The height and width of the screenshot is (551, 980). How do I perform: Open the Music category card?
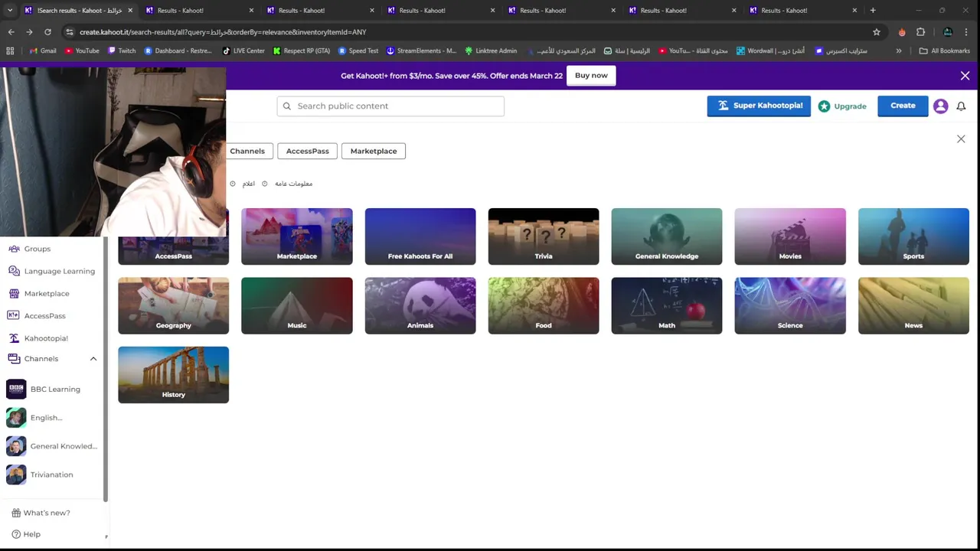297,305
